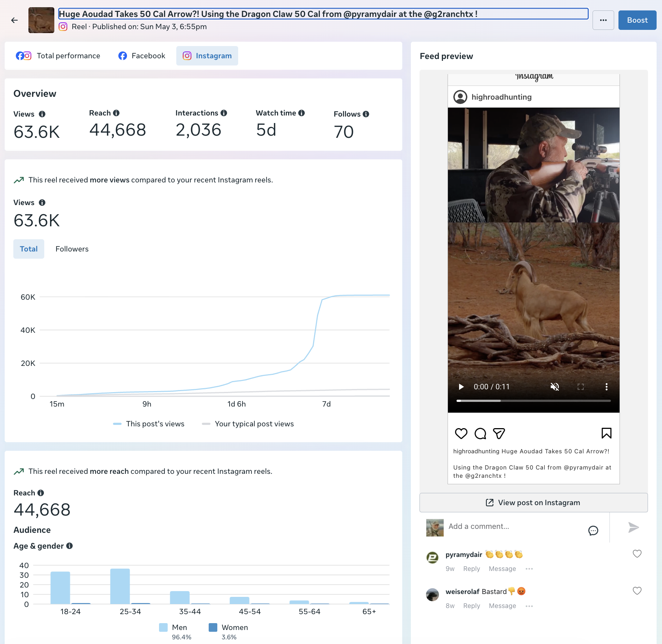Open more options for weiserolaf comment
This screenshot has width=662, height=644.
click(529, 606)
